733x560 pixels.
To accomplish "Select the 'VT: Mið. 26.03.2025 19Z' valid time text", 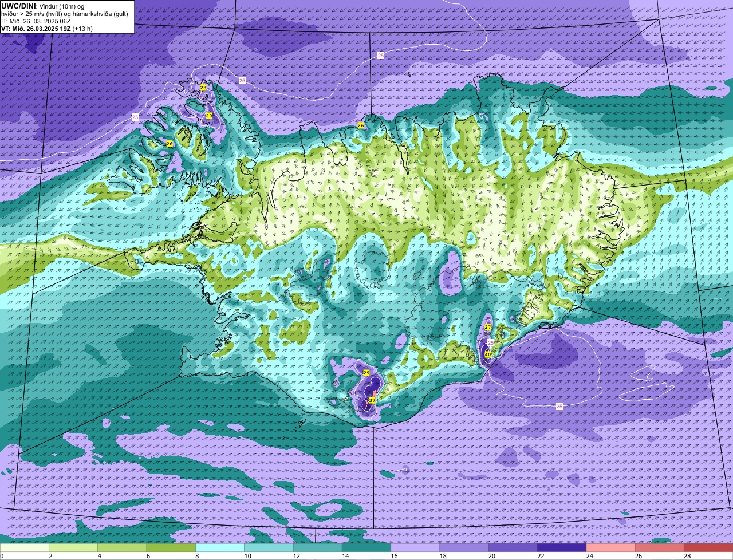I will tap(36, 29).
